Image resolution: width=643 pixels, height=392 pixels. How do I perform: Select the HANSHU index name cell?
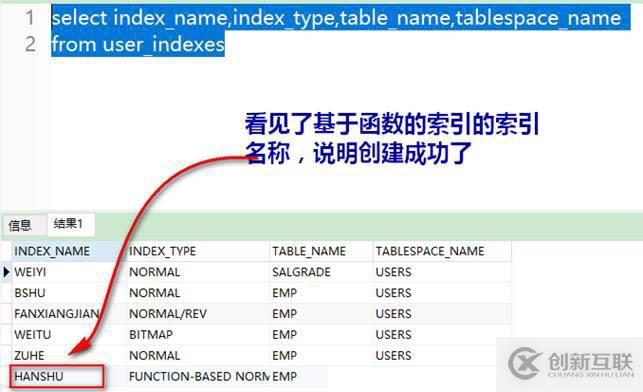57,376
